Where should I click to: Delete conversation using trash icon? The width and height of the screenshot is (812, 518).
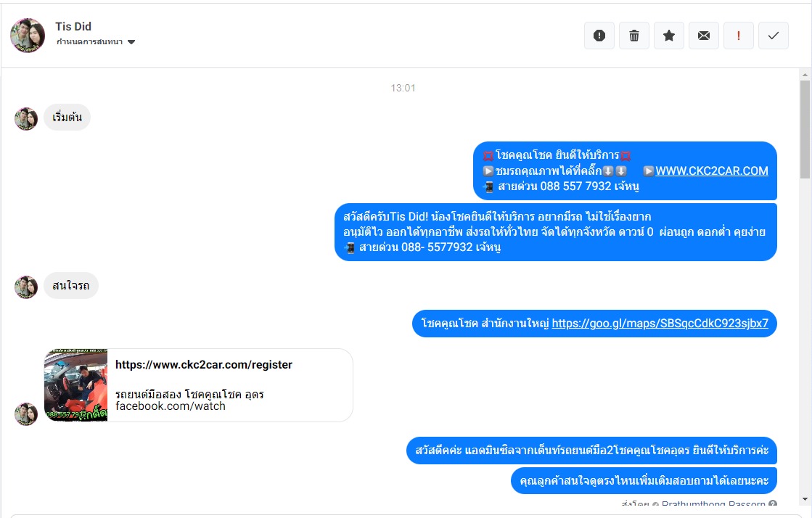pyautogui.click(x=634, y=36)
